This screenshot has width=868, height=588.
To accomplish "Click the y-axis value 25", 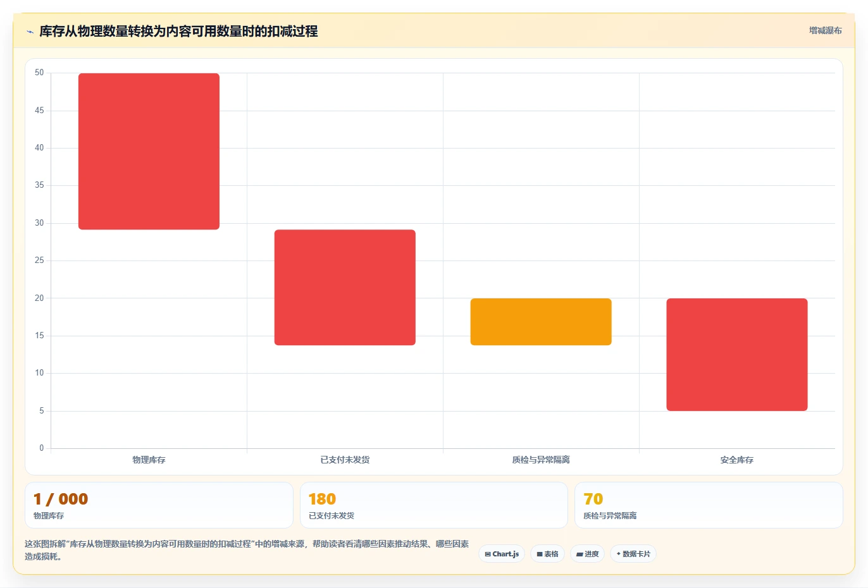I will tap(39, 260).
